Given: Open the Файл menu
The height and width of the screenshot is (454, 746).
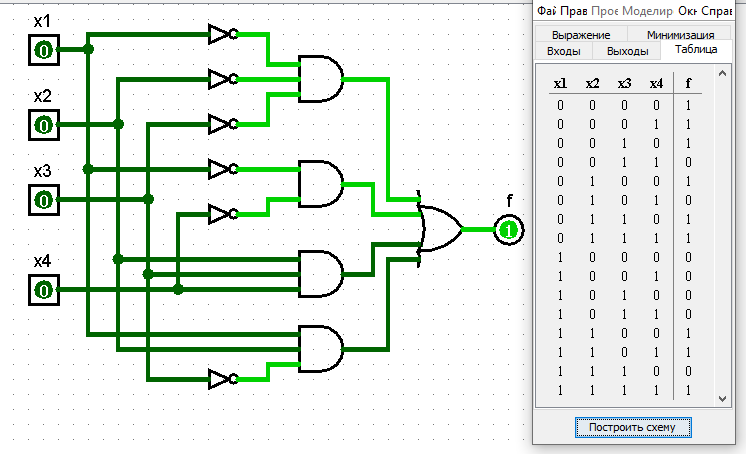Looking at the screenshot, I should [x=546, y=10].
